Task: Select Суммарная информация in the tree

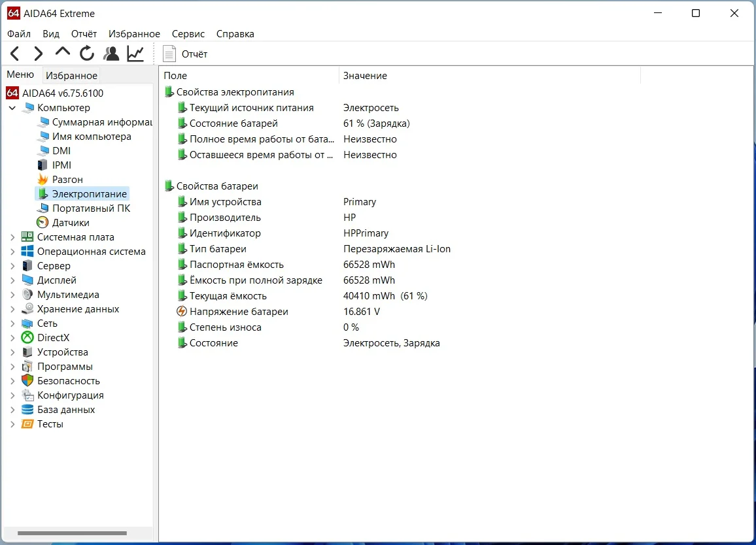Action: 96,122
